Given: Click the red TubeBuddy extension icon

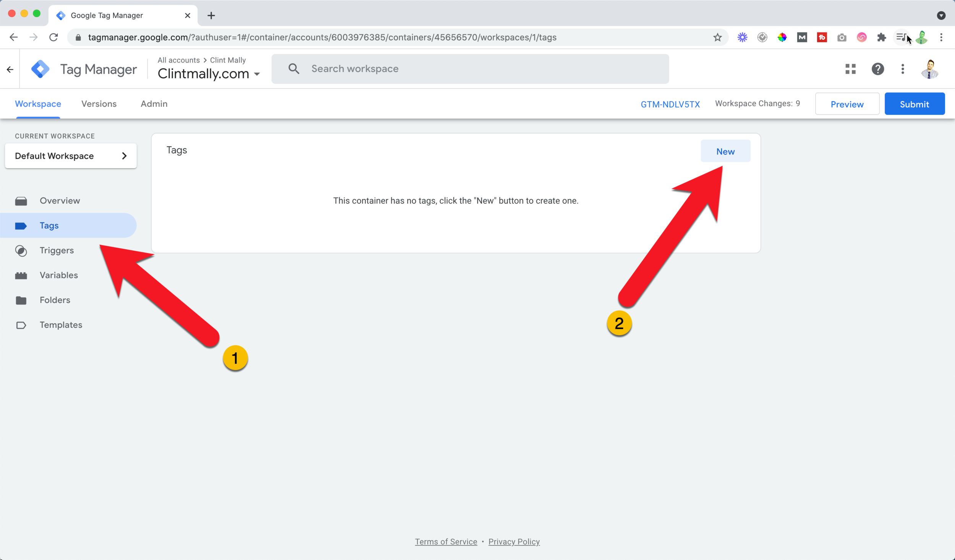Looking at the screenshot, I should click(x=822, y=37).
